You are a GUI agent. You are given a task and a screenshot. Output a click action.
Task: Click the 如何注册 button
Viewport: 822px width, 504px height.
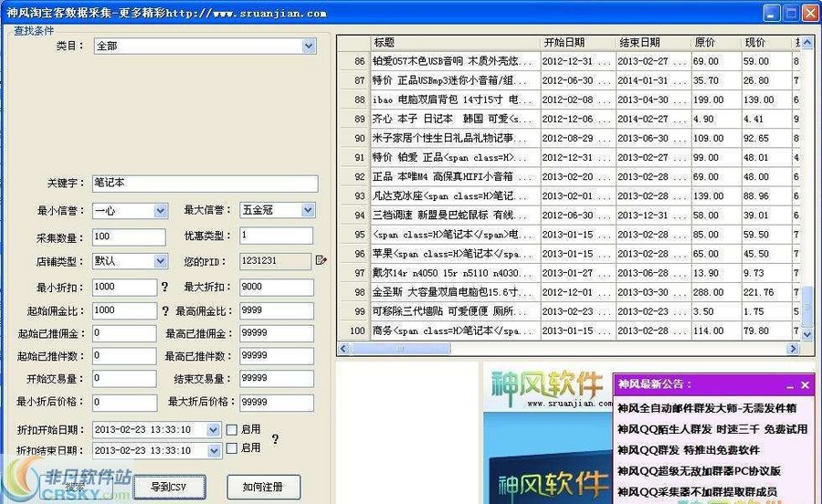click(263, 488)
